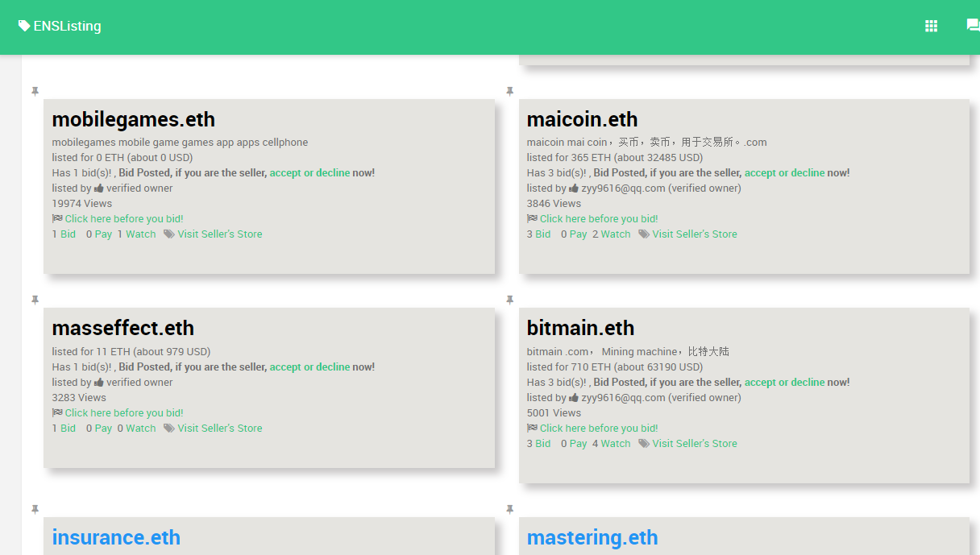Viewport: 980px width, 555px height.
Task: Open the insurance.eth listing title
Action: click(x=116, y=537)
